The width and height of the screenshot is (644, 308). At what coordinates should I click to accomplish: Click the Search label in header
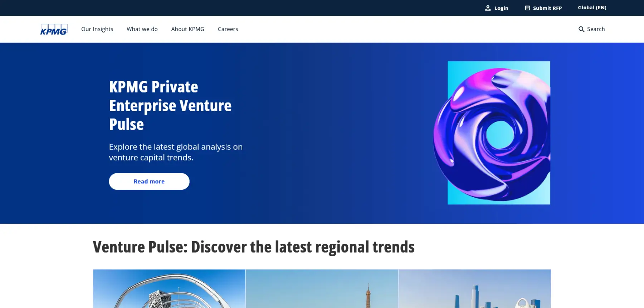[x=596, y=29]
